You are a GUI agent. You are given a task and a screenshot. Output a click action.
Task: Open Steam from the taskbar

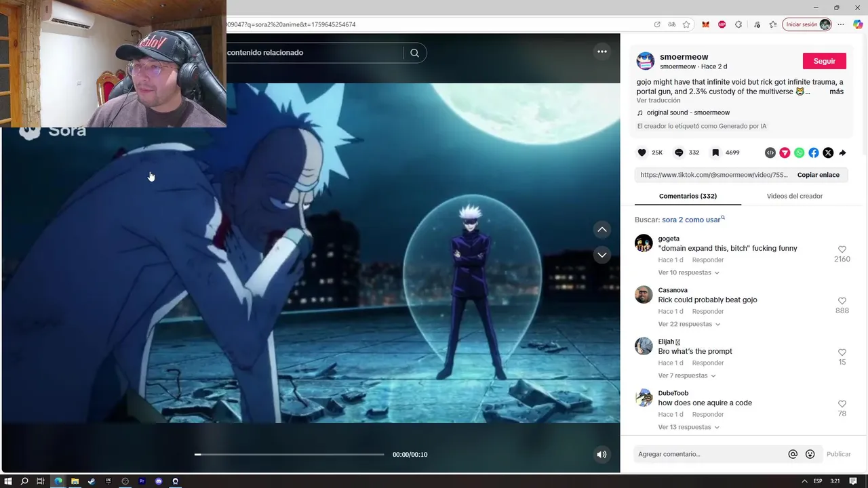(92, 481)
